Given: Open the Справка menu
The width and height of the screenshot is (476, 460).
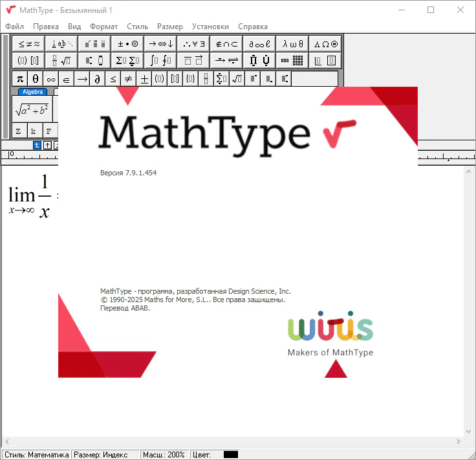Looking at the screenshot, I should click(x=252, y=27).
